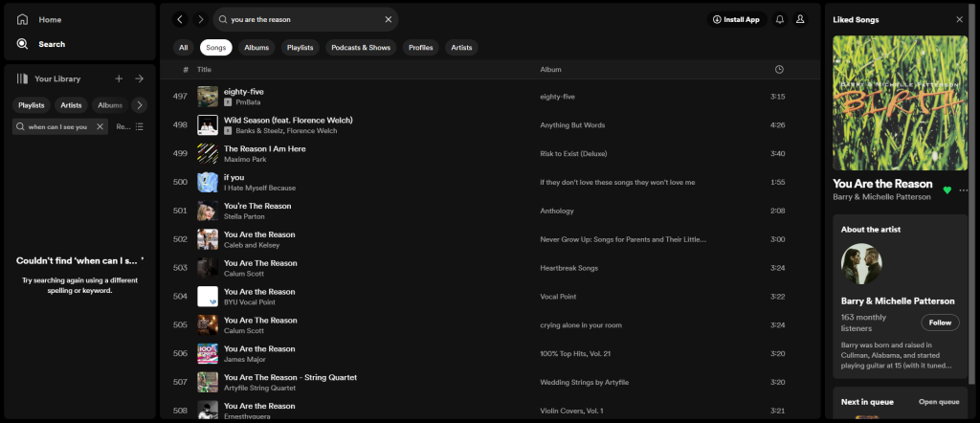980x423 pixels.
Task: Unlike the song with the green heart
Action: [x=947, y=189]
